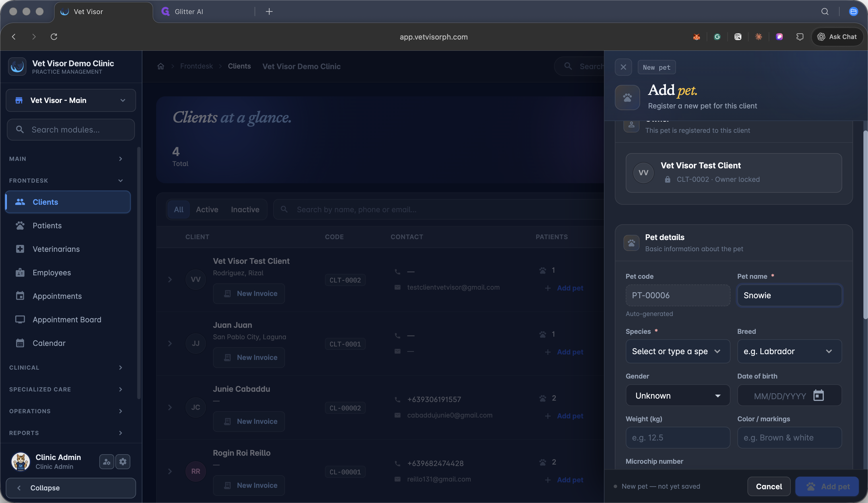Expand the Vet Visor Test Client row

170,279
